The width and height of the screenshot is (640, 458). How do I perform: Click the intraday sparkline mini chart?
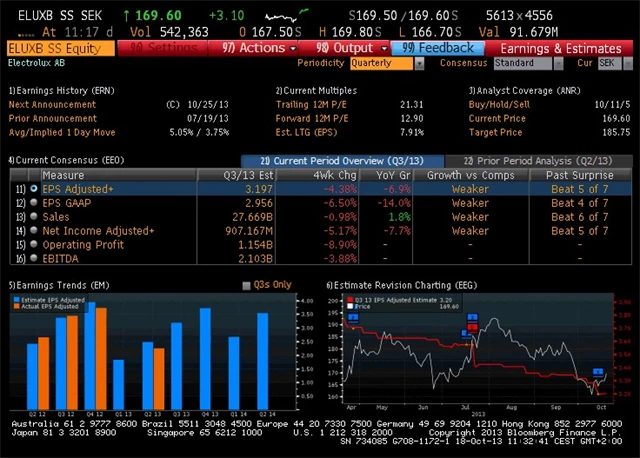[x=287, y=15]
